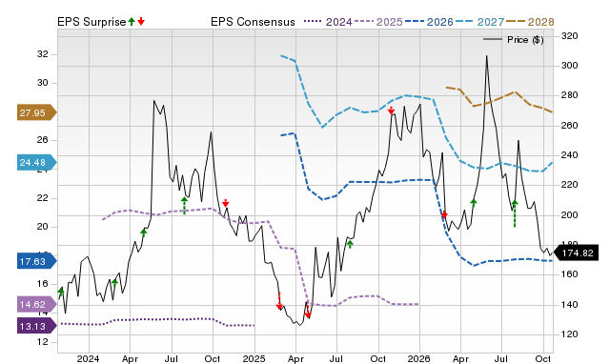Click the green up arrow beside EPS Surprise legend
Viewport: 610px width, 364px height.
click(132, 22)
